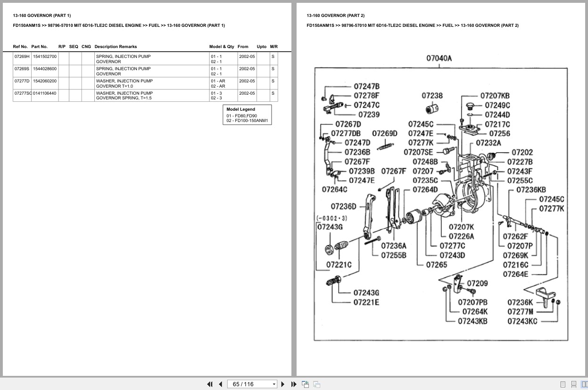Click the 2002-05 date in the 07269H row
Viewport: 588px width, 390px height.
pyautogui.click(x=247, y=57)
